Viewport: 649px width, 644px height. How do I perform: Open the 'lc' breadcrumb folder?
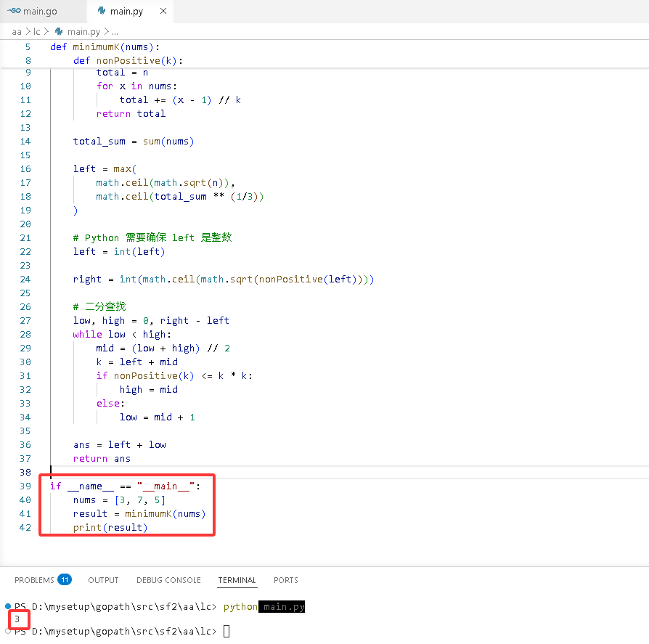[37, 32]
